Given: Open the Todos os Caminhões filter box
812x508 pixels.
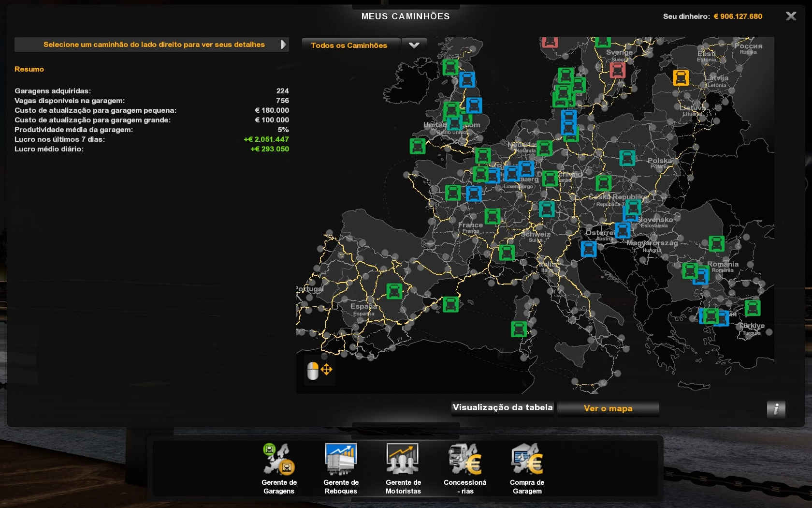Looking at the screenshot, I should (x=349, y=45).
